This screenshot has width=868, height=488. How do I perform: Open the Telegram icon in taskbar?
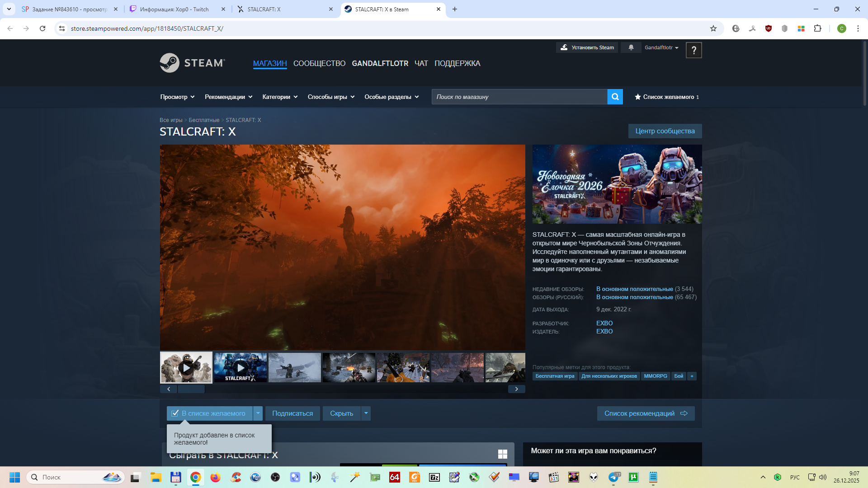[613, 477]
